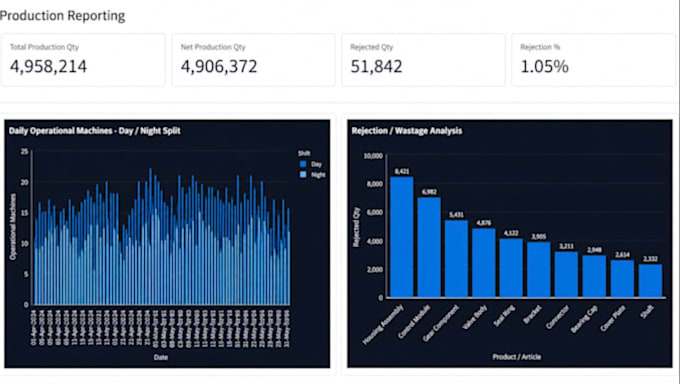Click 'Daily Operational Machines - Day / Night Split' title

pyautogui.click(x=95, y=131)
